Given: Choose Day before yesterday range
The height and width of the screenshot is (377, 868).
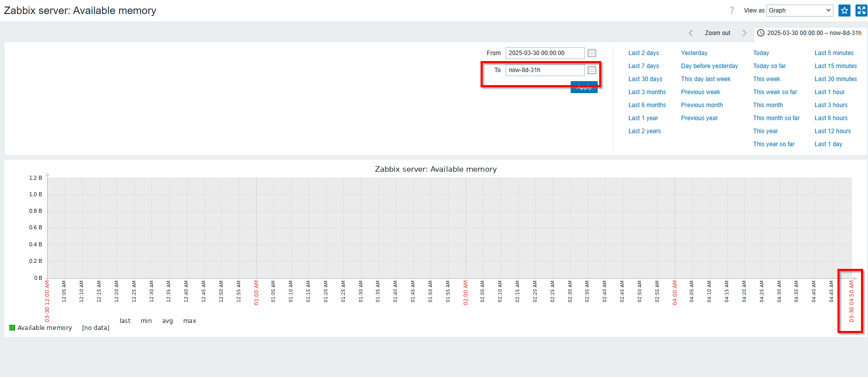Looking at the screenshot, I should [709, 66].
